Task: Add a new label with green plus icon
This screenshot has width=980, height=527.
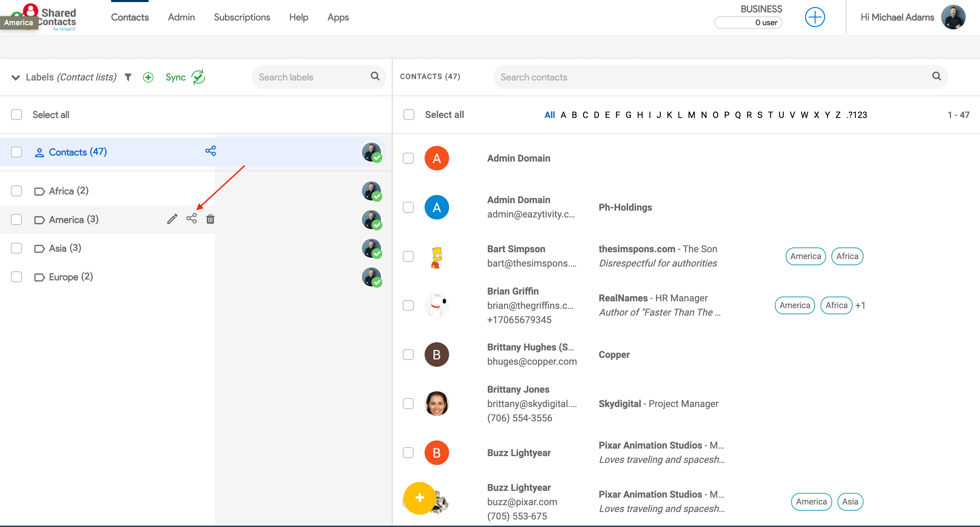Action: point(148,77)
